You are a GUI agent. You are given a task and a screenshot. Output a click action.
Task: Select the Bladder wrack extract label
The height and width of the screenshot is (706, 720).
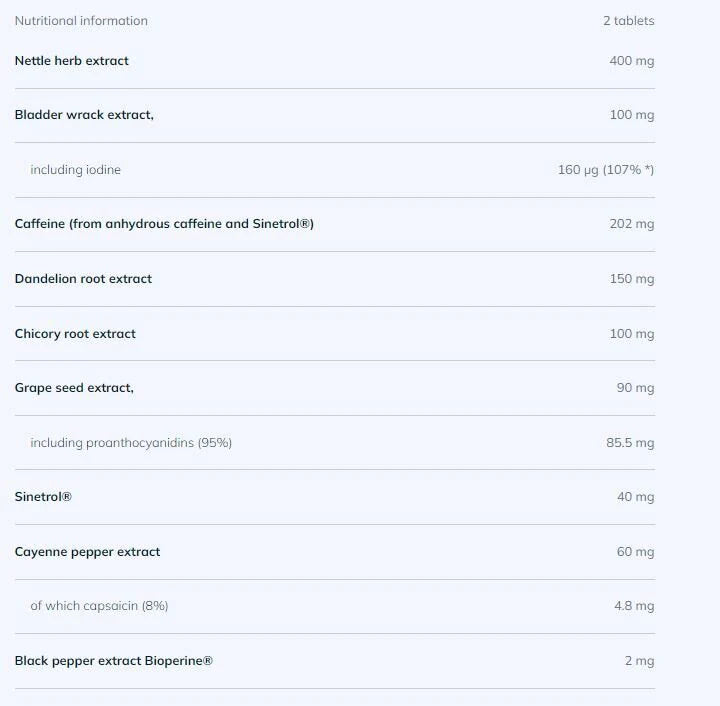point(84,115)
